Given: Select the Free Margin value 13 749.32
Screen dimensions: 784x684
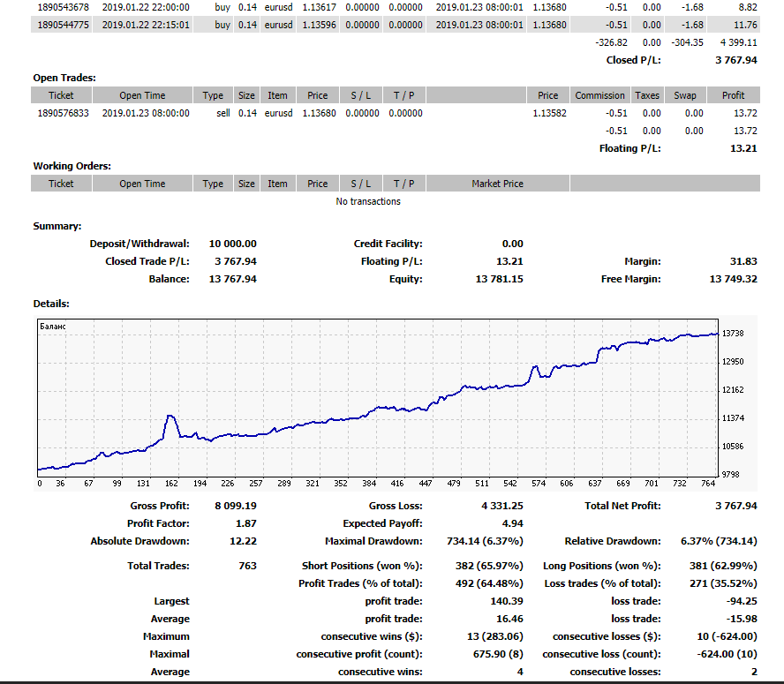Looking at the screenshot, I should [733, 279].
